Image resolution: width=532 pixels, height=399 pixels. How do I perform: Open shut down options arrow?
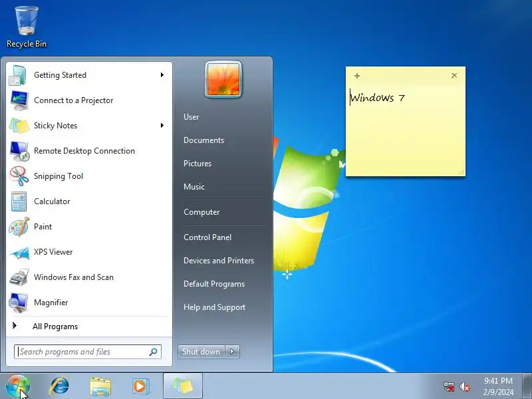pyautogui.click(x=232, y=352)
